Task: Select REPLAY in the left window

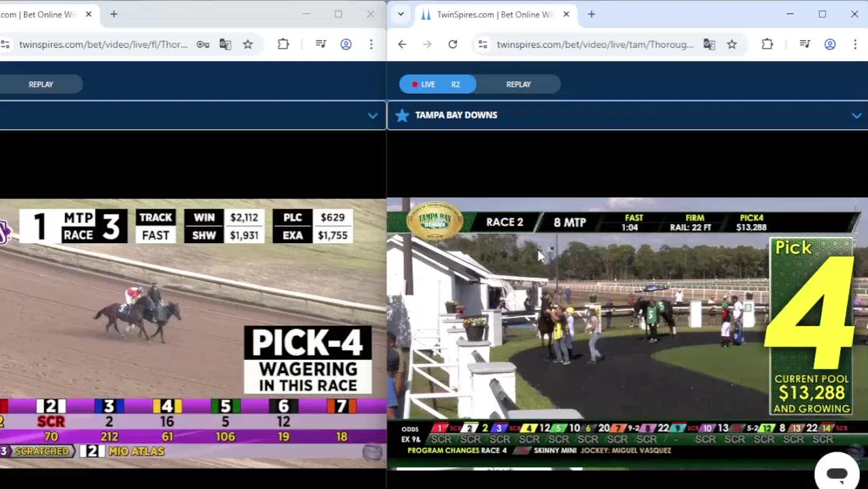Action: pos(41,84)
